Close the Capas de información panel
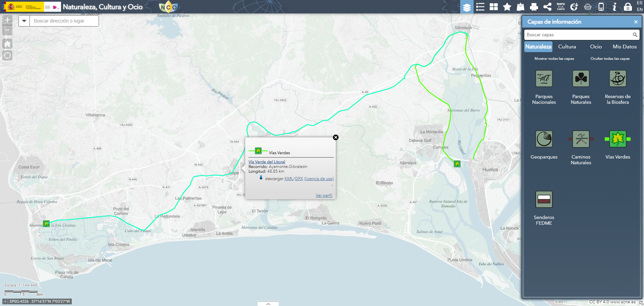Image resolution: width=644 pixels, height=306 pixels. 636,22
